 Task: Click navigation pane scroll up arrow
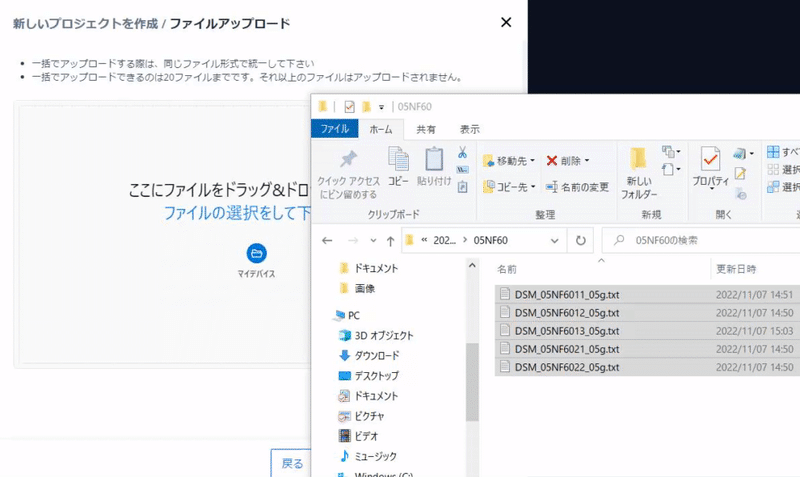click(472, 266)
